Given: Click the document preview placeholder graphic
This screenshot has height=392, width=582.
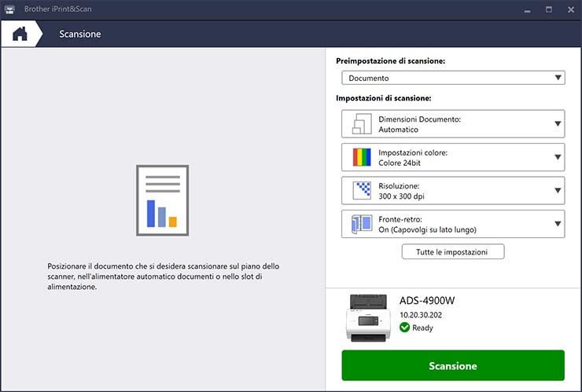Looking at the screenshot, I should click(x=162, y=197).
